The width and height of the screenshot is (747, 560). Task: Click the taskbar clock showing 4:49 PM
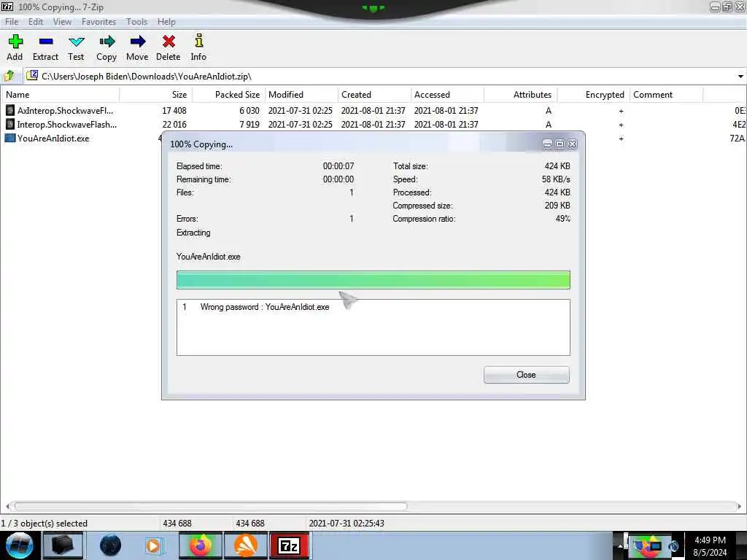(710, 540)
